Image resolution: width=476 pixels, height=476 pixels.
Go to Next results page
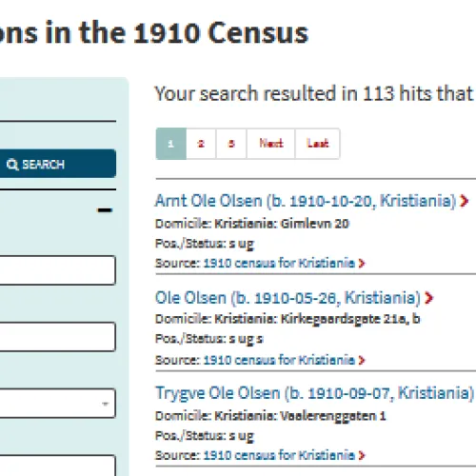point(270,144)
